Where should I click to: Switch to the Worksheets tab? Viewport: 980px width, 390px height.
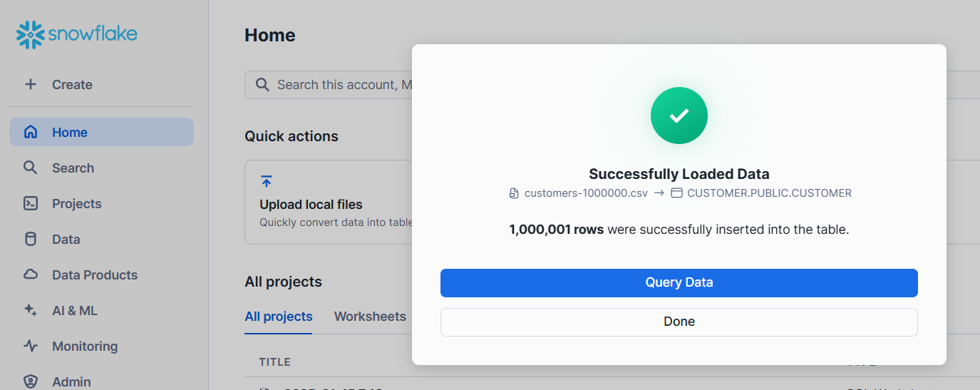pos(370,317)
